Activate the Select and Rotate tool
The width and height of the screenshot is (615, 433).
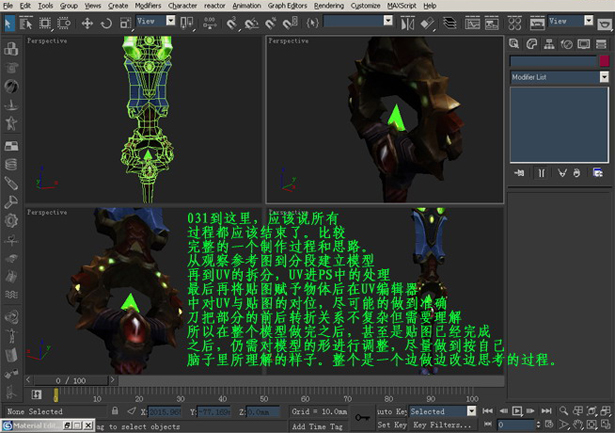pyautogui.click(x=107, y=22)
